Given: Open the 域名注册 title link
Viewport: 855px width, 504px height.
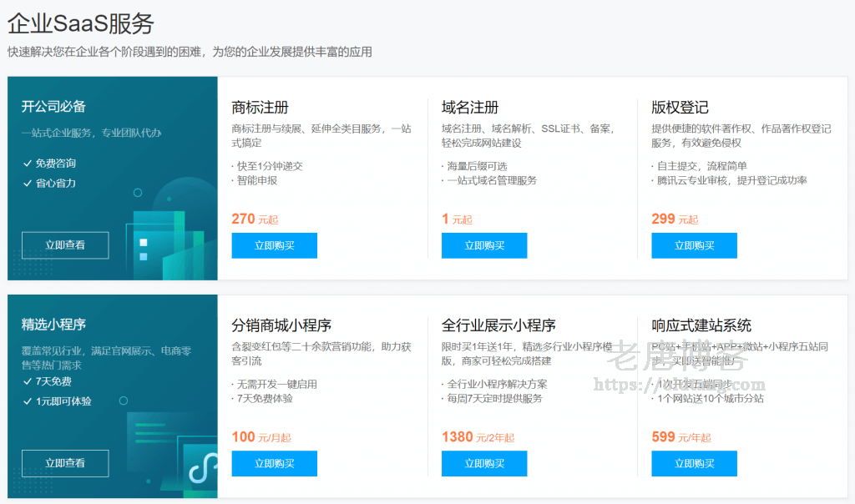Looking at the screenshot, I should (470, 108).
